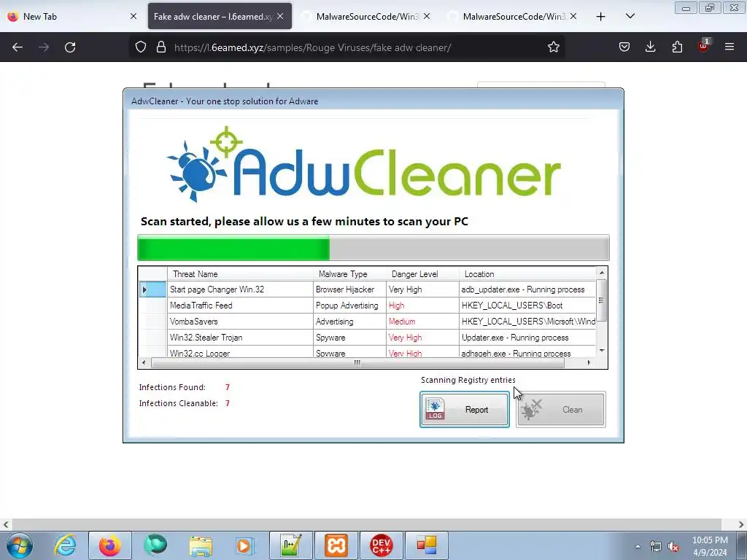This screenshot has width=747, height=560.
Task: Click the page horizontal scrollbar left arrow
Action: (x=6, y=525)
